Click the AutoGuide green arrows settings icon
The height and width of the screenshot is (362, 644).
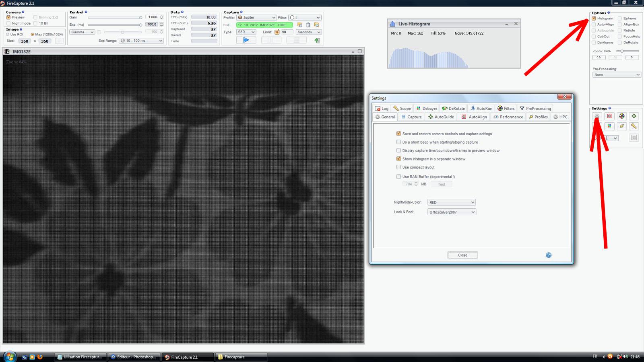click(634, 116)
